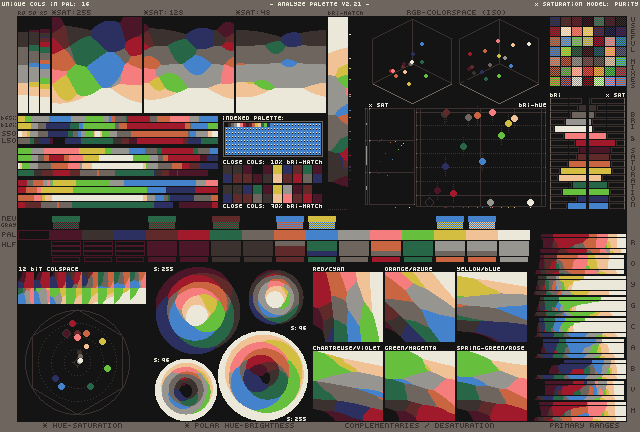The width and height of the screenshot is (640, 432).
Task: Select the Yellow/Blue complementary map
Action: point(492,307)
